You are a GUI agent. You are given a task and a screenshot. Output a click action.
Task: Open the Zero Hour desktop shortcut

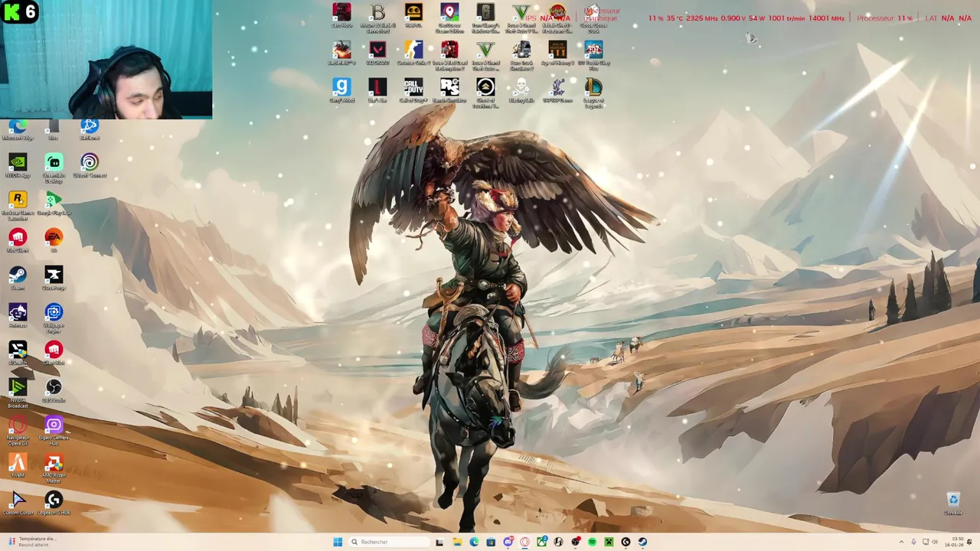click(341, 17)
